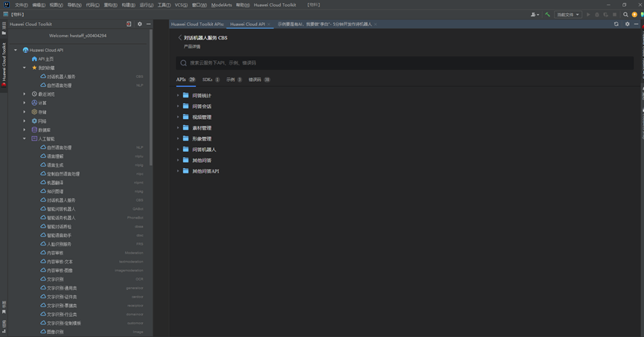644x337 pixels.
Task: Expand the 问答机器人 API folder
Action: [x=178, y=150]
